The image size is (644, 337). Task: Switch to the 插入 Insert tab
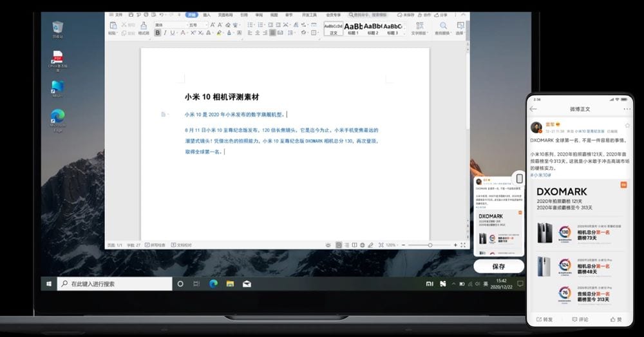pos(207,15)
